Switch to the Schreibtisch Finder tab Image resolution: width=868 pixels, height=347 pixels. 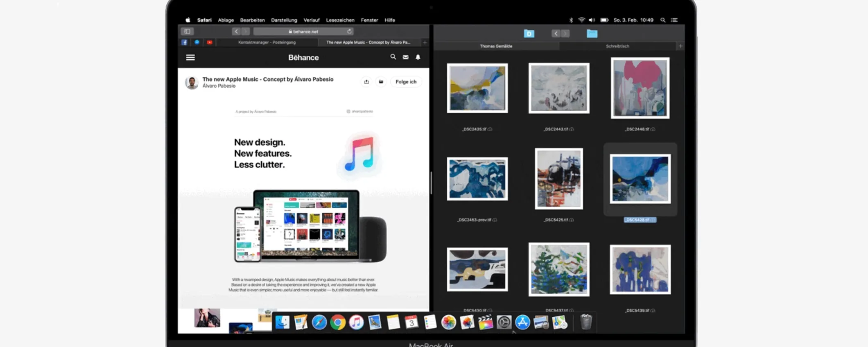(x=617, y=46)
